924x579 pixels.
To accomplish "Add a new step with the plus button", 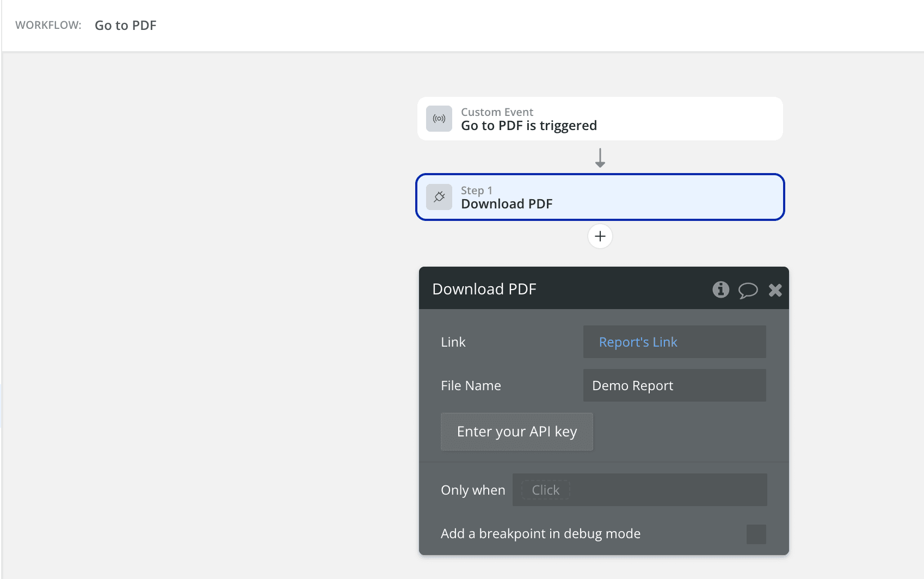I will (600, 236).
